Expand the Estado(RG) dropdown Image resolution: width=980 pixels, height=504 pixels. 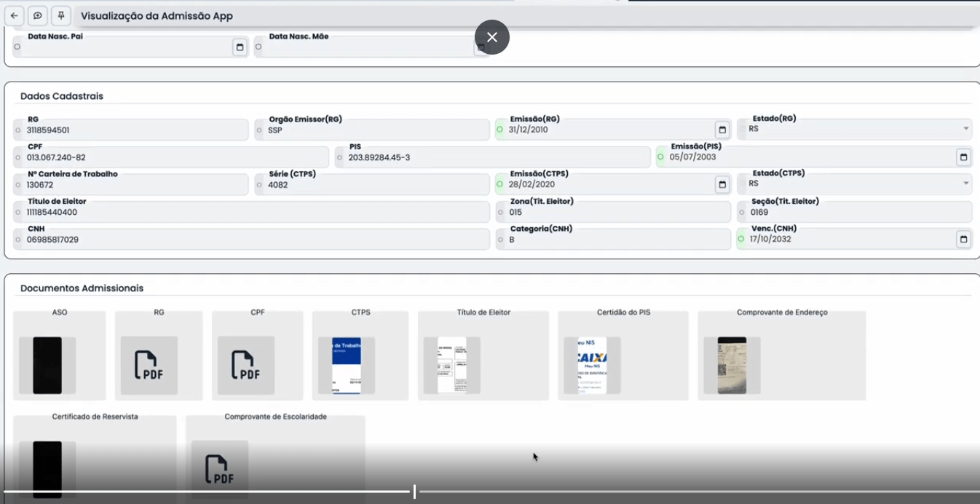(x=965, y=129)
